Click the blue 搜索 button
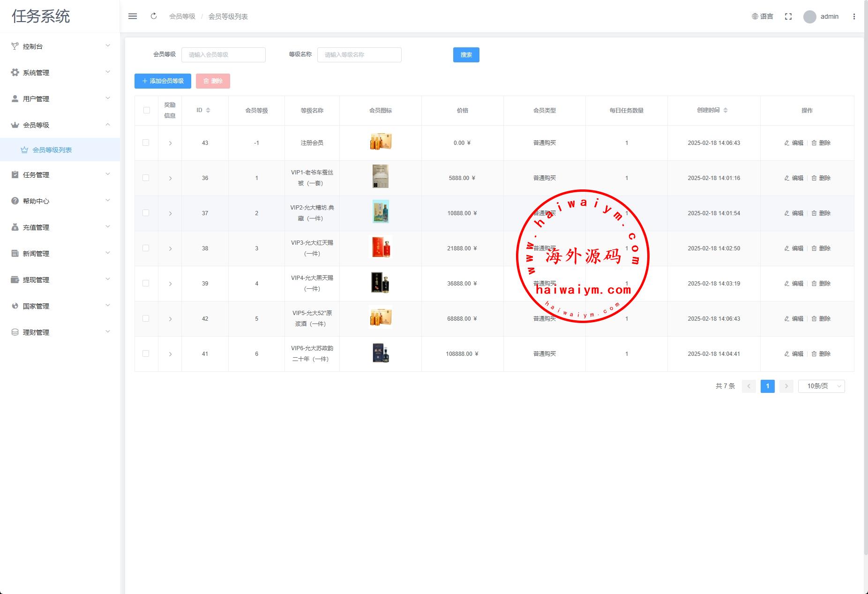Image resolution: width=868 pixels, height=594 pixels. tap(466, 55)
